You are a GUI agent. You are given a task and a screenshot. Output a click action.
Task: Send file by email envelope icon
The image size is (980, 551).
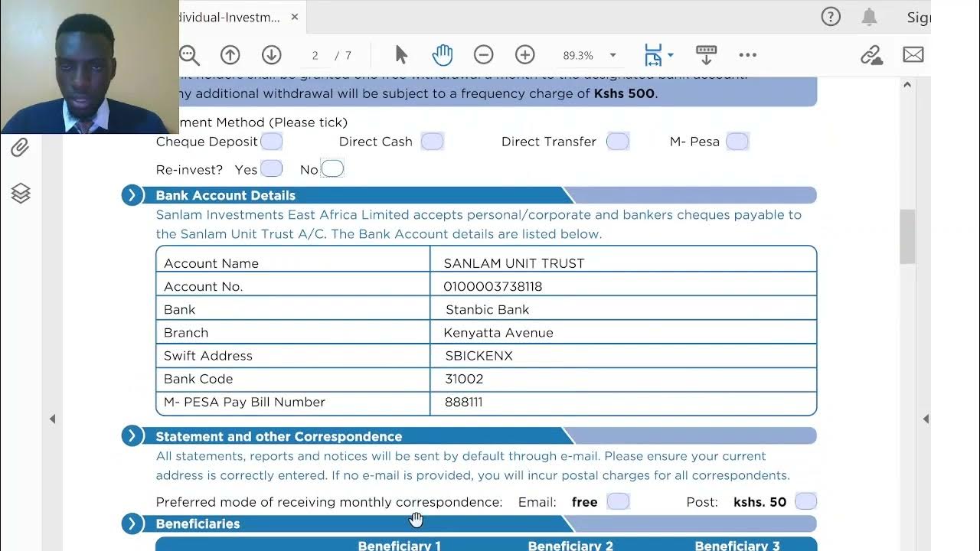913,55
